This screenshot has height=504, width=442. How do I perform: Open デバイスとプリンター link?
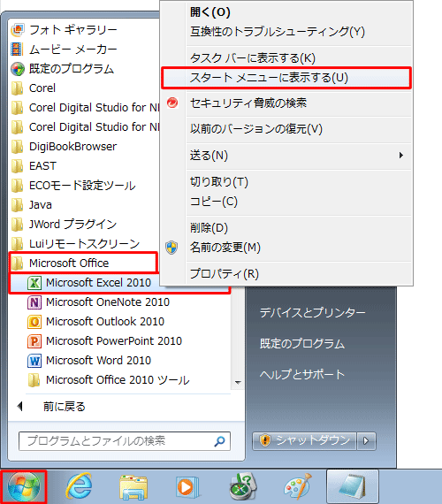[312, 313]
